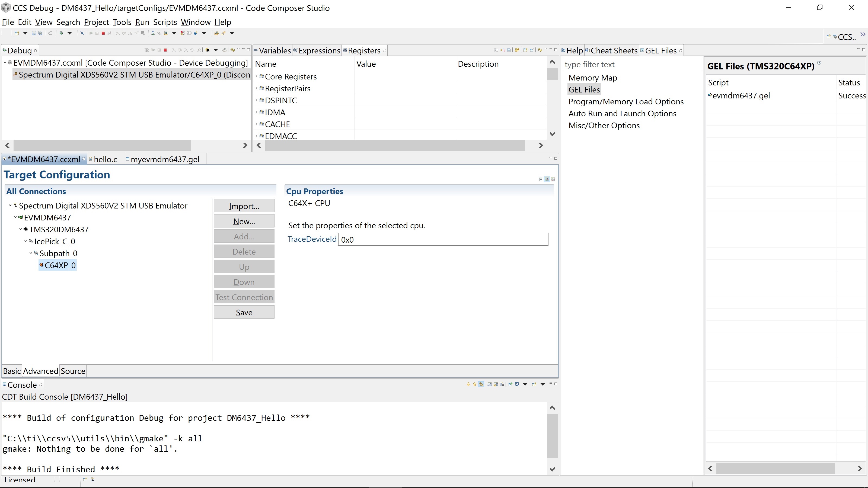Click the TraceDeviceId input field
868x488 pixels.
coord(443,239)
